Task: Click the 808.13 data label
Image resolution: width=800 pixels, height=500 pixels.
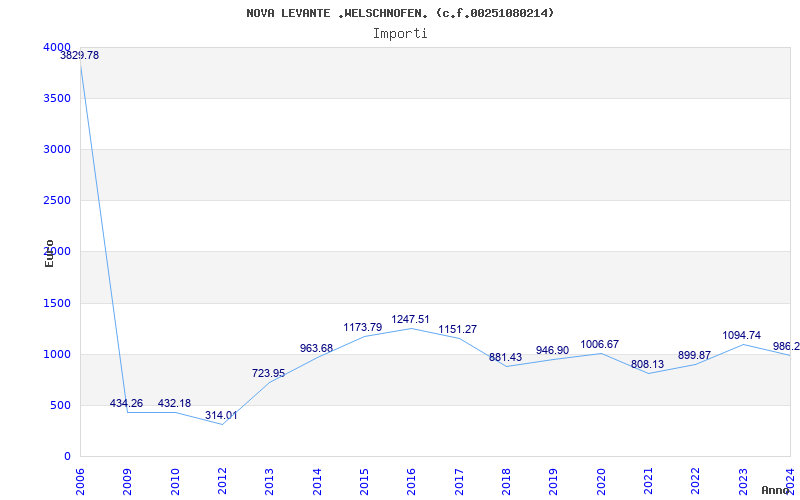Action: click(x=647, y=364)
